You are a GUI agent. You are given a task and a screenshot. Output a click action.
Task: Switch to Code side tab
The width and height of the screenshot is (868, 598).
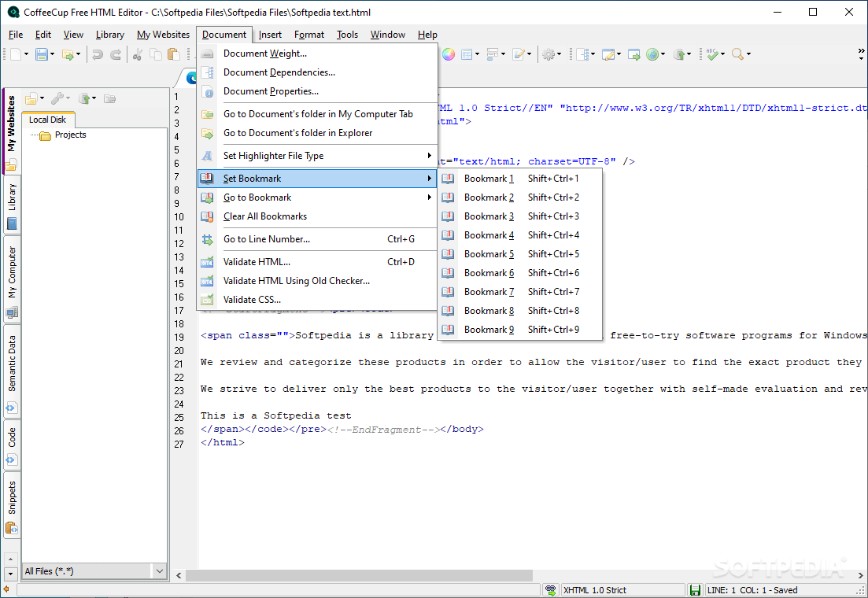coord(12,445)
